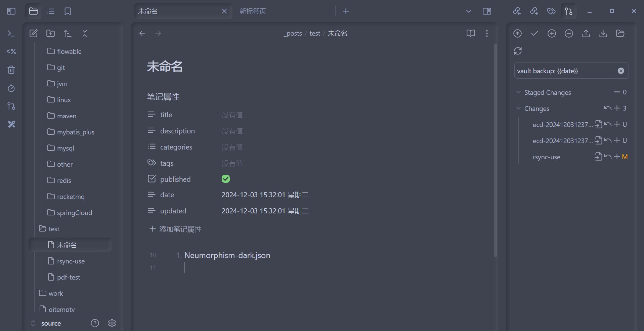This screenshot has height=331, width=644.
Task: Collapse the Changes section
Action: click(518, 108)
